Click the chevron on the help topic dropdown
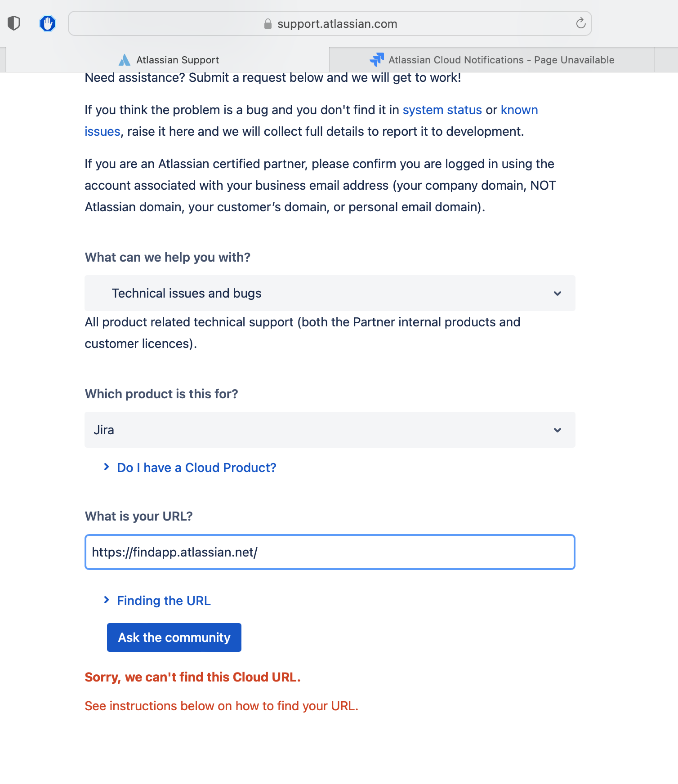This screenshot has height=784, width=678. tap(558, 293)
